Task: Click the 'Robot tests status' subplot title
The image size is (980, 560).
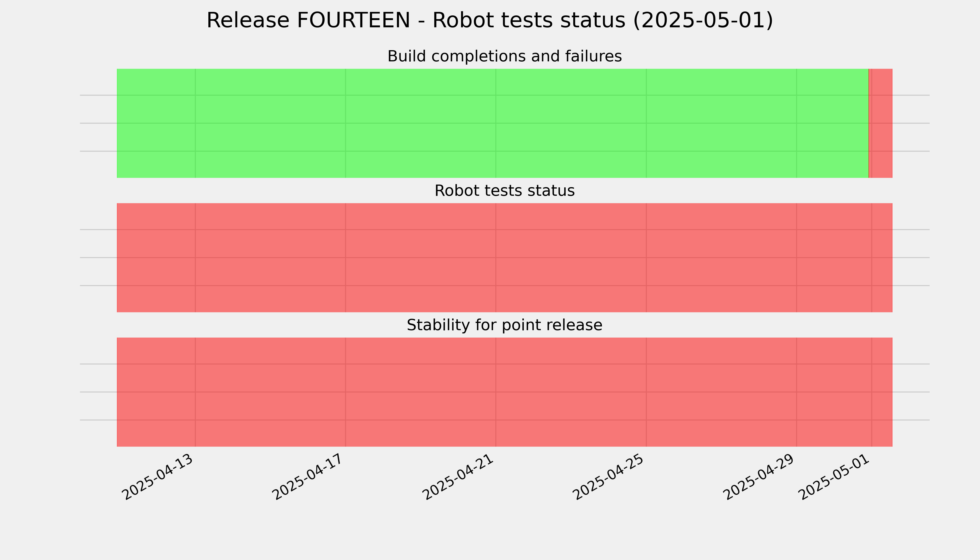Action: 504,191
